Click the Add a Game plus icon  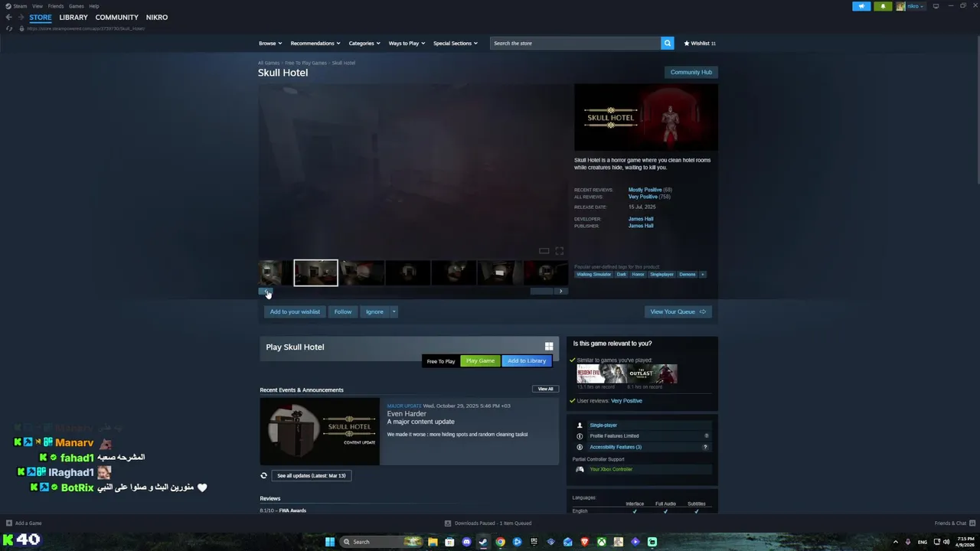[x=9, y=523]
